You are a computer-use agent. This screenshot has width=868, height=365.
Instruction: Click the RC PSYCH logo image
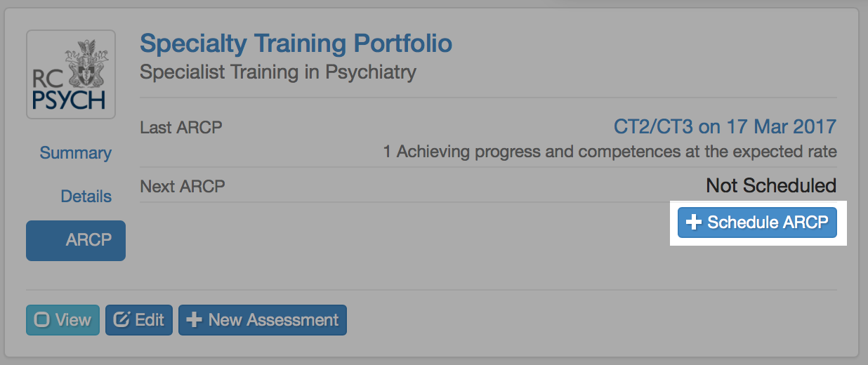tap(70, 74)
